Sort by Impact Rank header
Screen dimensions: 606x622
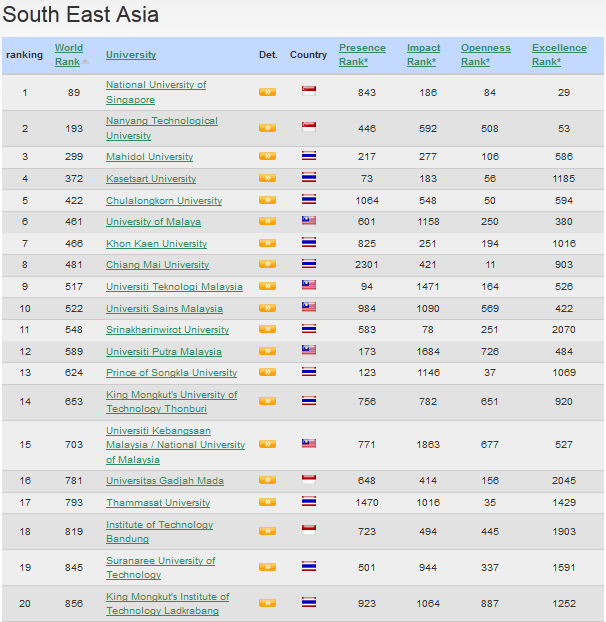coord(423,55)
